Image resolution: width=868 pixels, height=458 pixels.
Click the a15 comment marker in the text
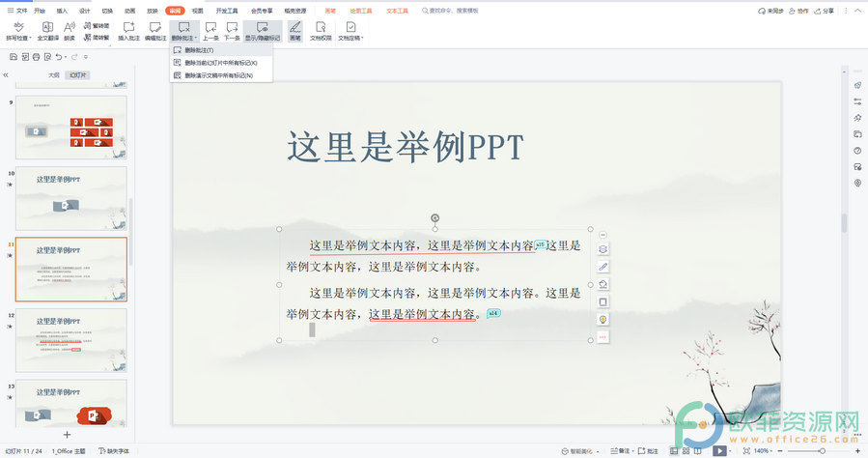point(541,244)
